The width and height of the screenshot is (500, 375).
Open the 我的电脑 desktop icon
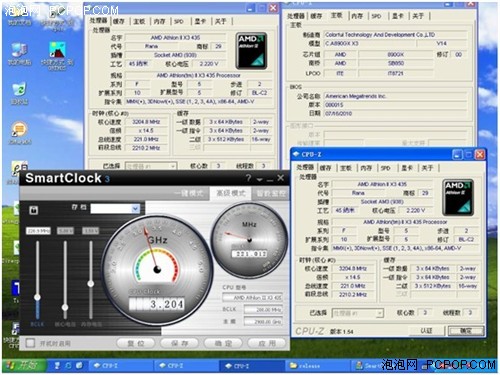pyautogui.click(x=19, y=53)
